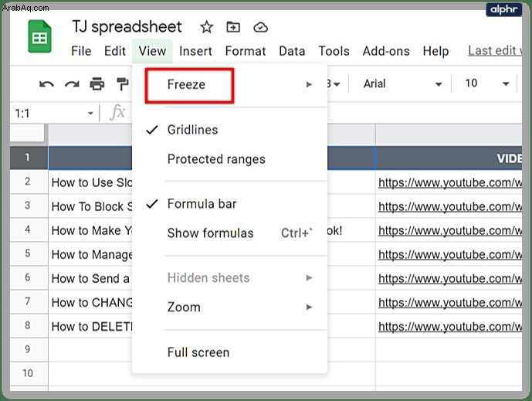Choose Show formulas option
This screenshot has height=401, width=532.
coord(229,233)
